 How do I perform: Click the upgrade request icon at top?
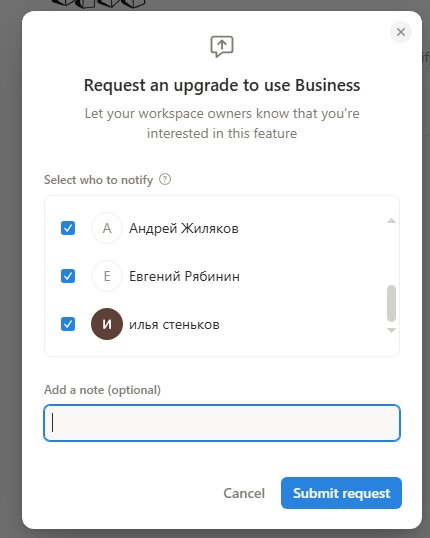[x=222, y=46]
